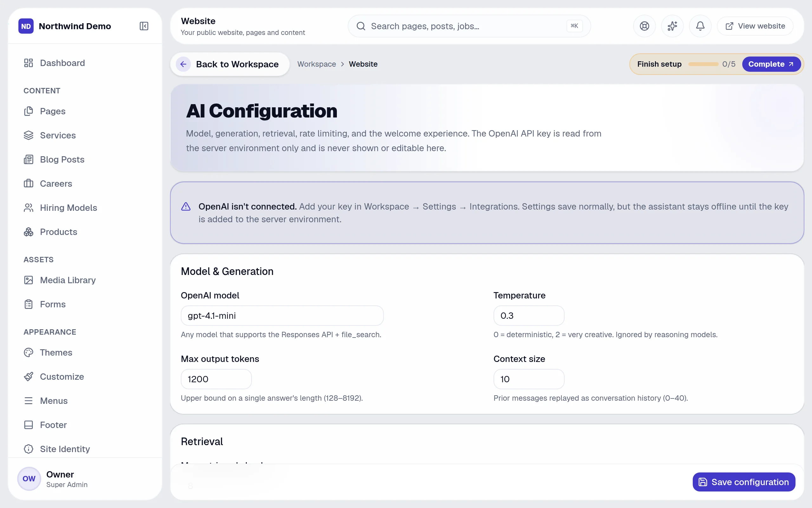Screen dimensions: 812x508
Task: Go to Media Library
Action: [x=85, y=280]
